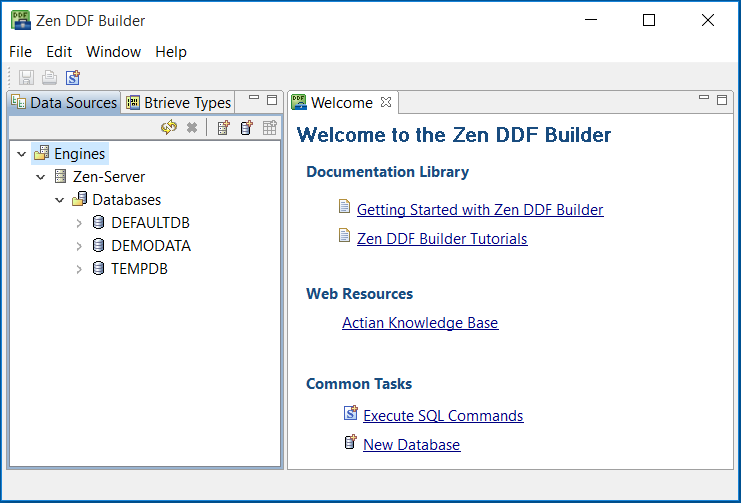Viewport: 741px width, 503px height.
Task: Click the Engines folder icon
Action: (x=42, y=153)
